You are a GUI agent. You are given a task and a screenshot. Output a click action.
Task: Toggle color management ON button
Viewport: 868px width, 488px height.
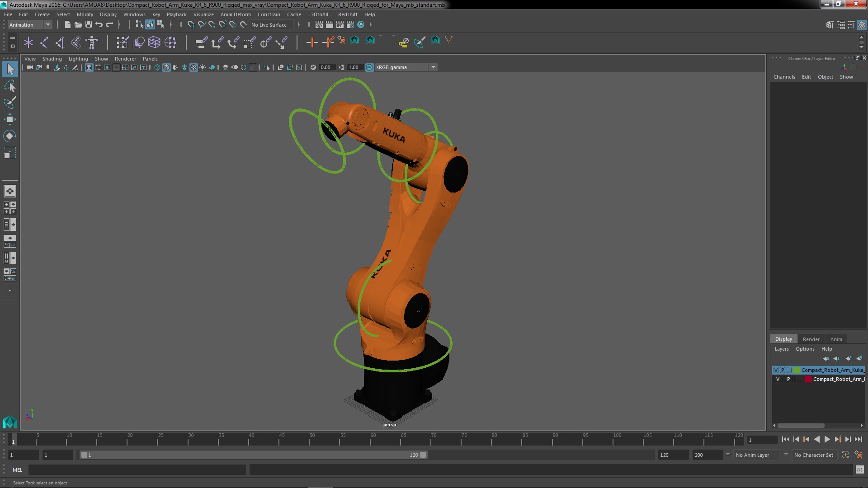[369, 67]
